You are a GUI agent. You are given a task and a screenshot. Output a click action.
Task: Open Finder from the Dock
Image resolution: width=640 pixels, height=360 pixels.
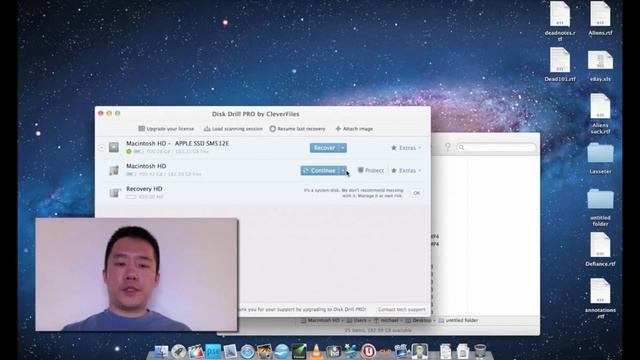(161, 351)
